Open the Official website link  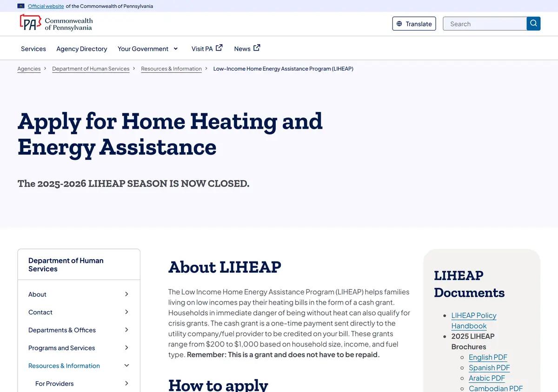click(x=46, y=6)
